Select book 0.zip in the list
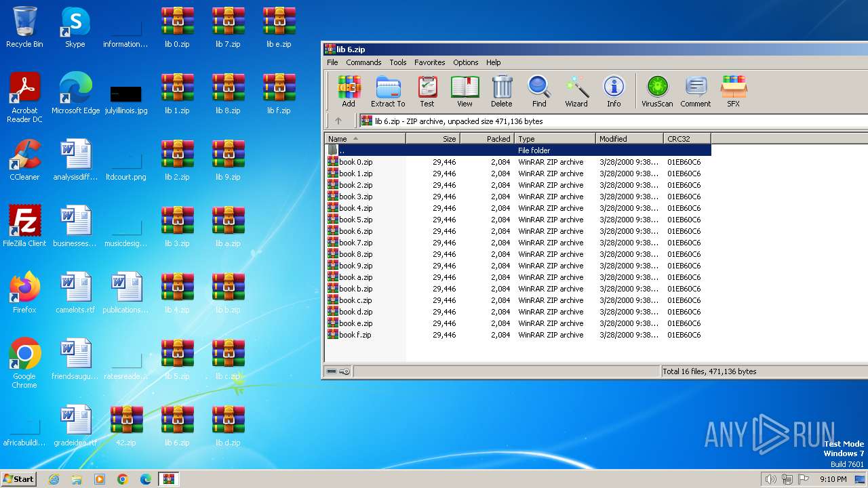Screen dimensions: 868x488 click(518, 162)
